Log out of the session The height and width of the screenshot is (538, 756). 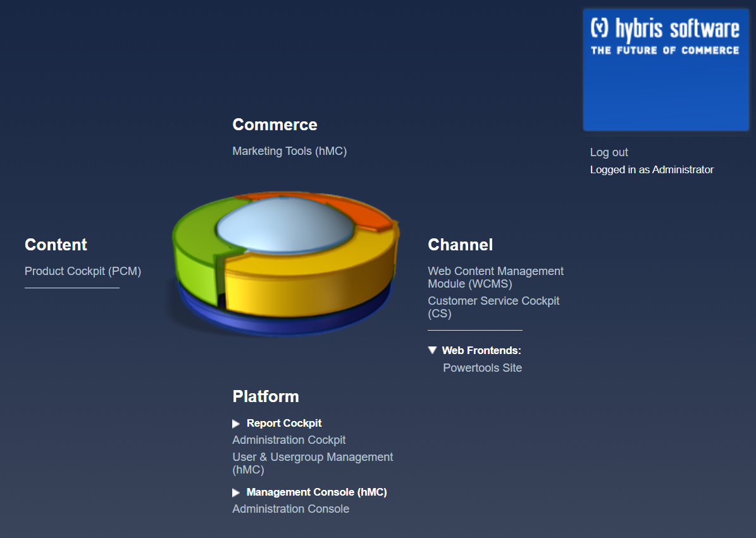(609, 152)
